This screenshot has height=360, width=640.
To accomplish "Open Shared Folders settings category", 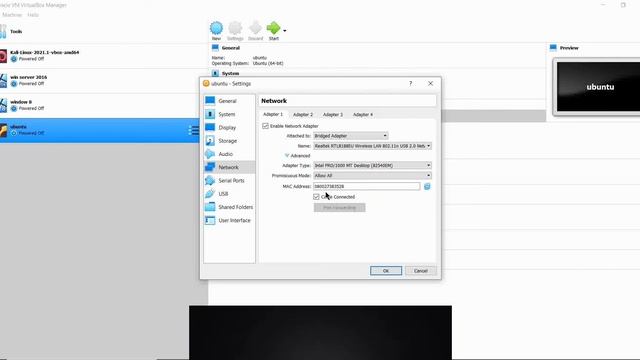I will (229, 207).
